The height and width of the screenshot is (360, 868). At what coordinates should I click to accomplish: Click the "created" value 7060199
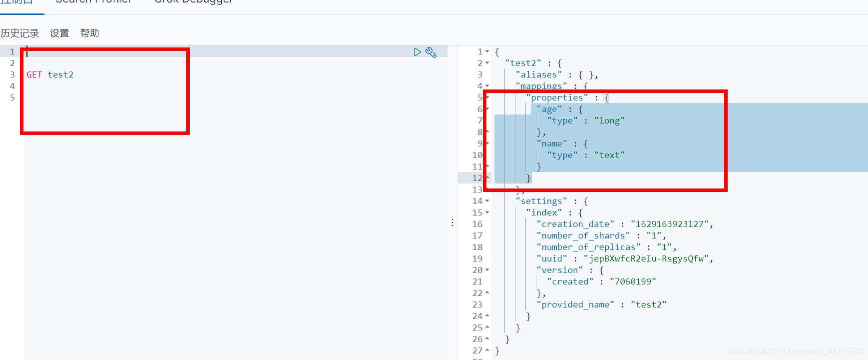pyautogui.click(x=633, y=281)
